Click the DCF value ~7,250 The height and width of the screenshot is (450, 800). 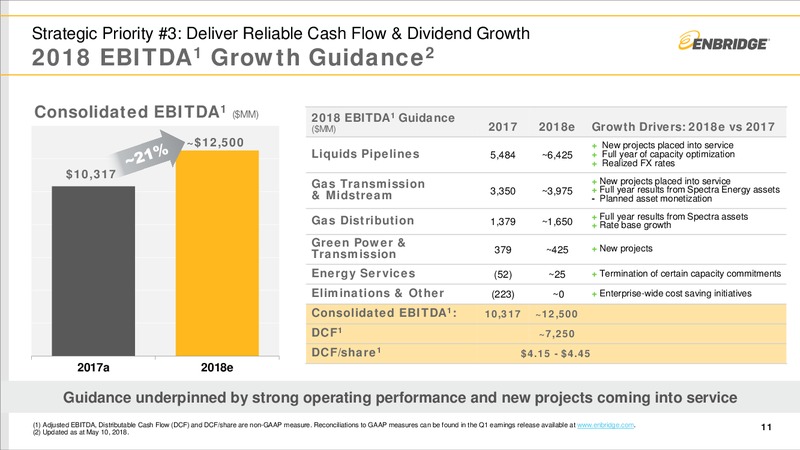click(557, 334)
